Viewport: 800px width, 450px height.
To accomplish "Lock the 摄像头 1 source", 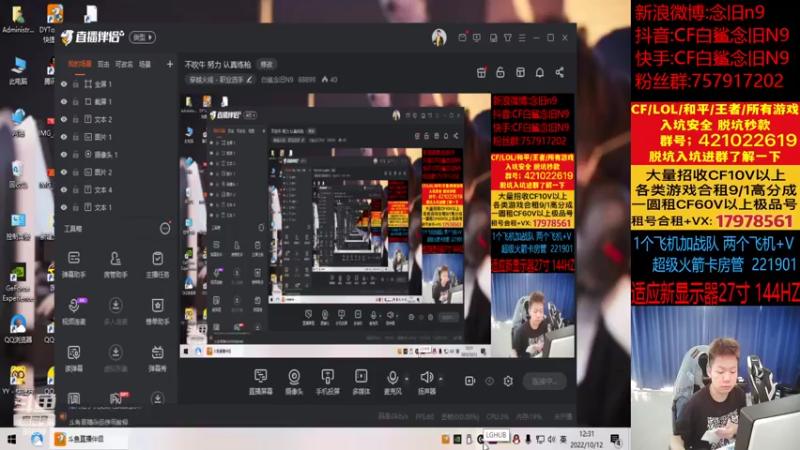I will point(76,155).
